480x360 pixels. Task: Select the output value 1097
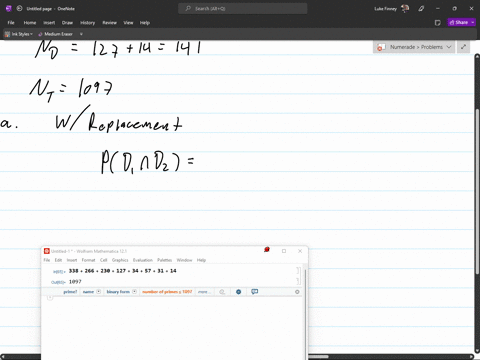pos(75,282)
